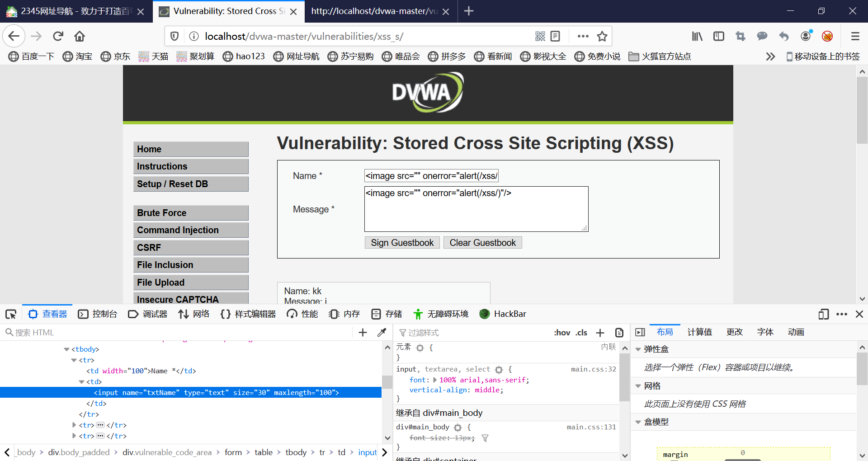868x461 pixels.
Task: Toggle the :hov pseudo-class panel
Action: coord(562,333)
